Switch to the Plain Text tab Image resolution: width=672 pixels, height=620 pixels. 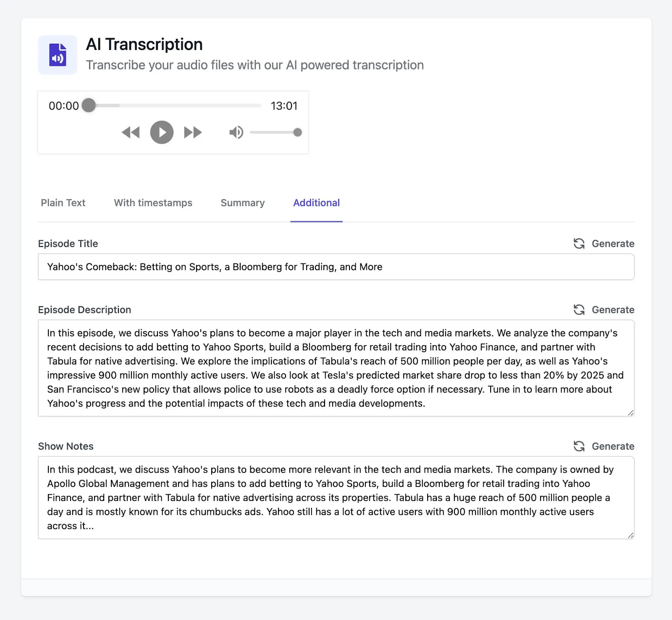click(x=63, y=203)
